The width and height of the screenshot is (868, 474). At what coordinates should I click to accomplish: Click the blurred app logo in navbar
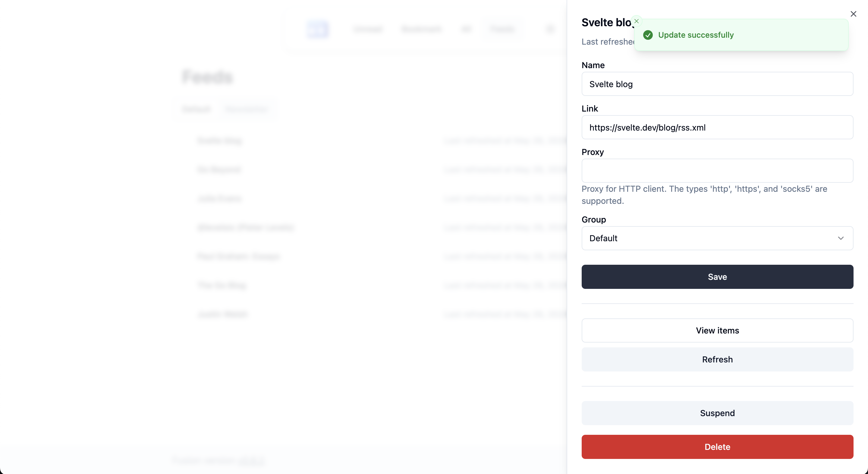click(317, 29)
